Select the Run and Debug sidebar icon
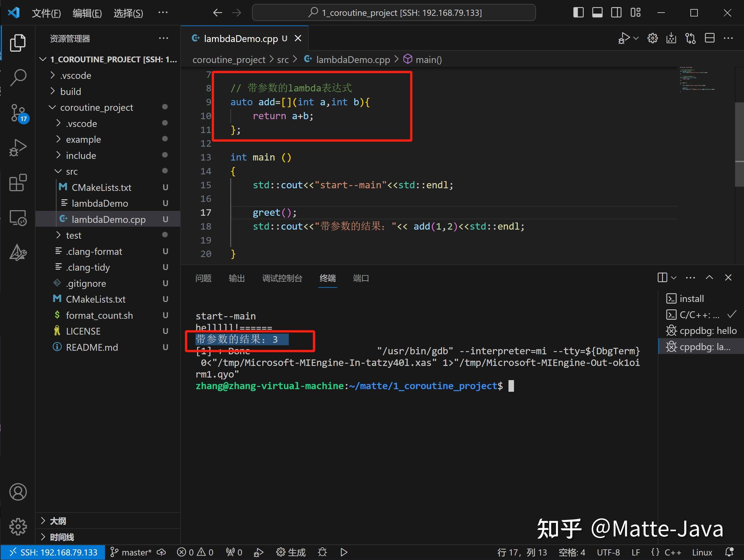 (18, 147)
